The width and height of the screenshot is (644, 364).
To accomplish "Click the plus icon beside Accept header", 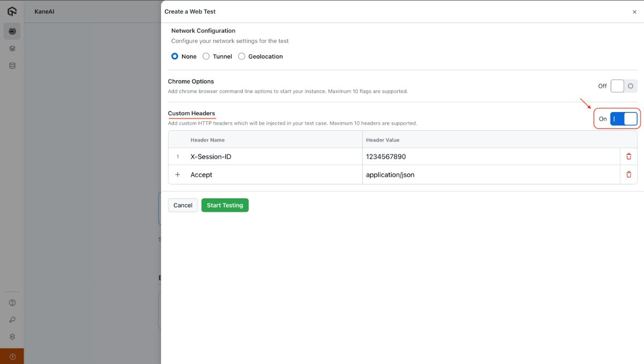I will point(178,174).
